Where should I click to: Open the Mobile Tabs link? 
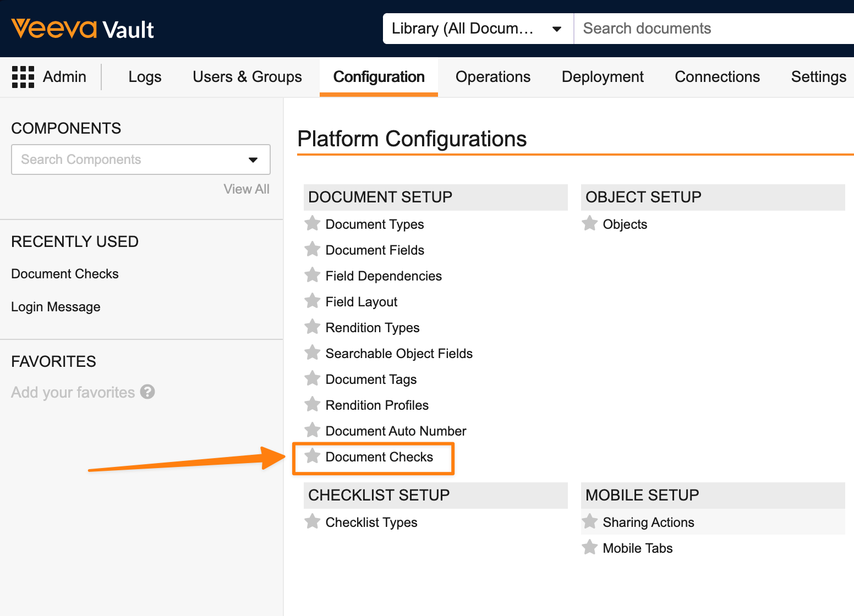click(x=638, y=548)
